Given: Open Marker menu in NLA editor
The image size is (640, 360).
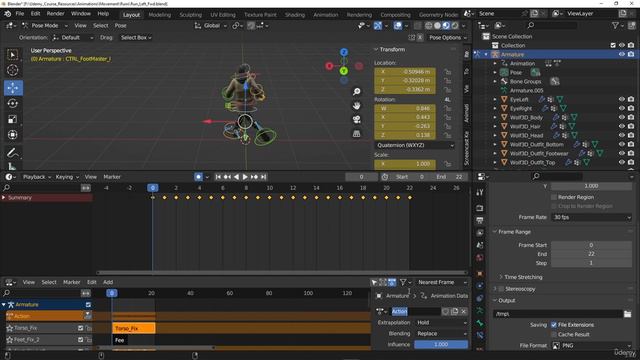Looking at the screenshot, I should 71,282.
